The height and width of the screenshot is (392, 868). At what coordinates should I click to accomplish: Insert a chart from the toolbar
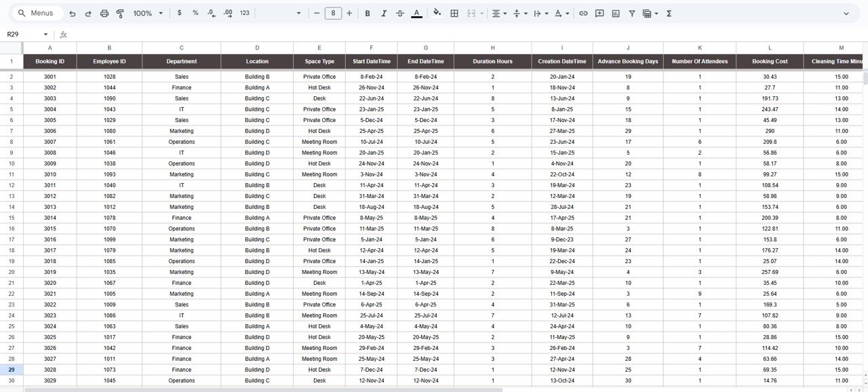[x=616, y=14]
